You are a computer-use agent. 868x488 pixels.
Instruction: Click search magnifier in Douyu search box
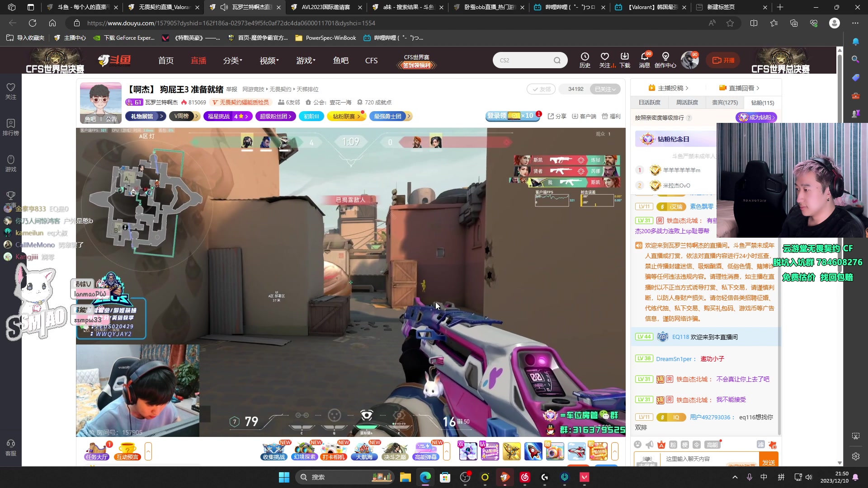click(557, 60)
